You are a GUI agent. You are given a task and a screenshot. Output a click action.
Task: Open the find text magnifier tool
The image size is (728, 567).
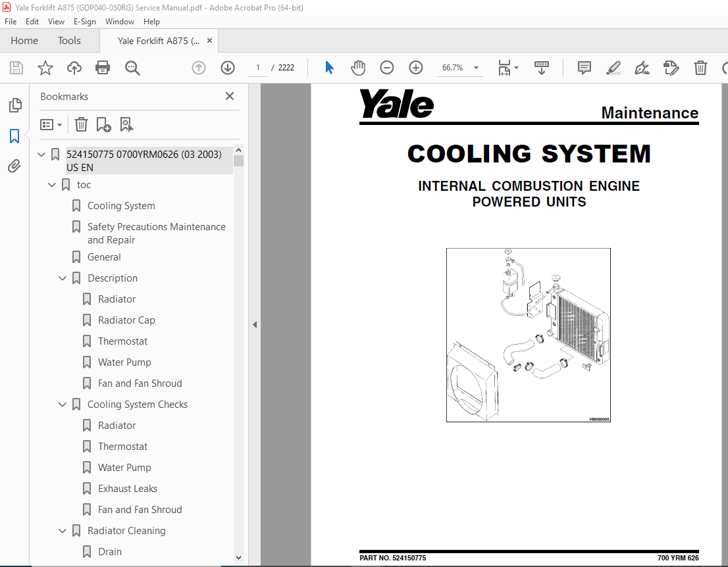(132, 68)
